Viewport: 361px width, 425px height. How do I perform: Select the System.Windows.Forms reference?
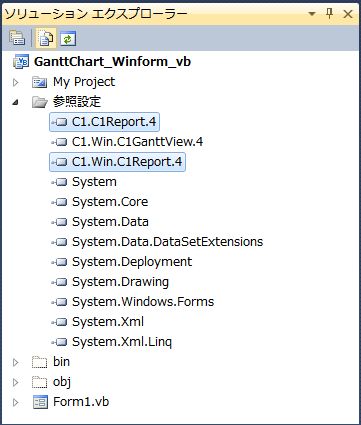(143, 302)
